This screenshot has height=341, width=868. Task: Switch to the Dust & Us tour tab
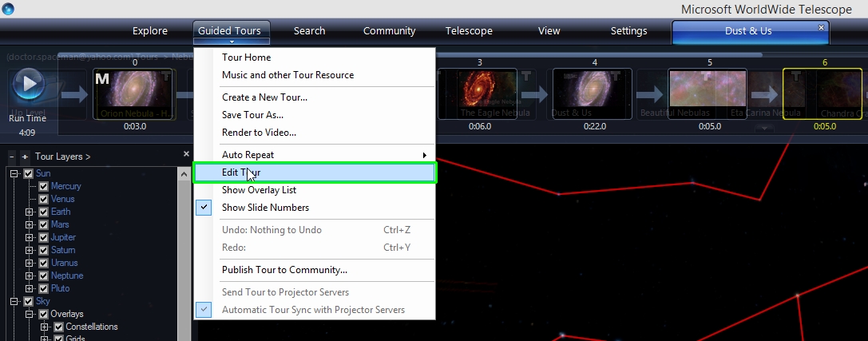pyautogui.click(x=748, y=31)
